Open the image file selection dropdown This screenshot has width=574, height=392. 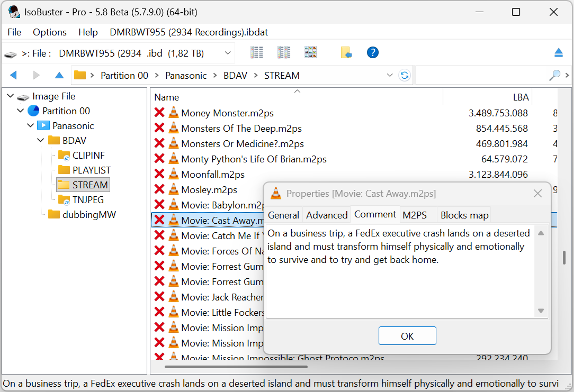[228, 53]
